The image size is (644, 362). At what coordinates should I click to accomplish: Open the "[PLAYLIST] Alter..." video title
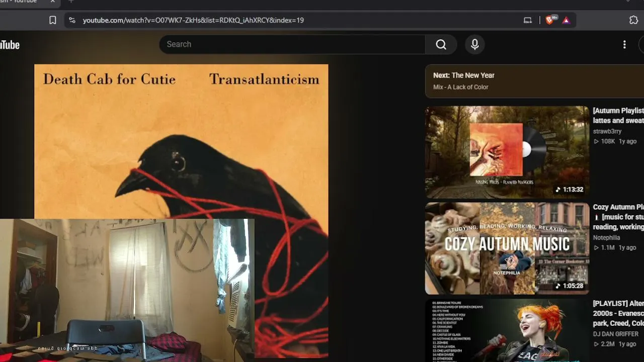coord(618,313)
